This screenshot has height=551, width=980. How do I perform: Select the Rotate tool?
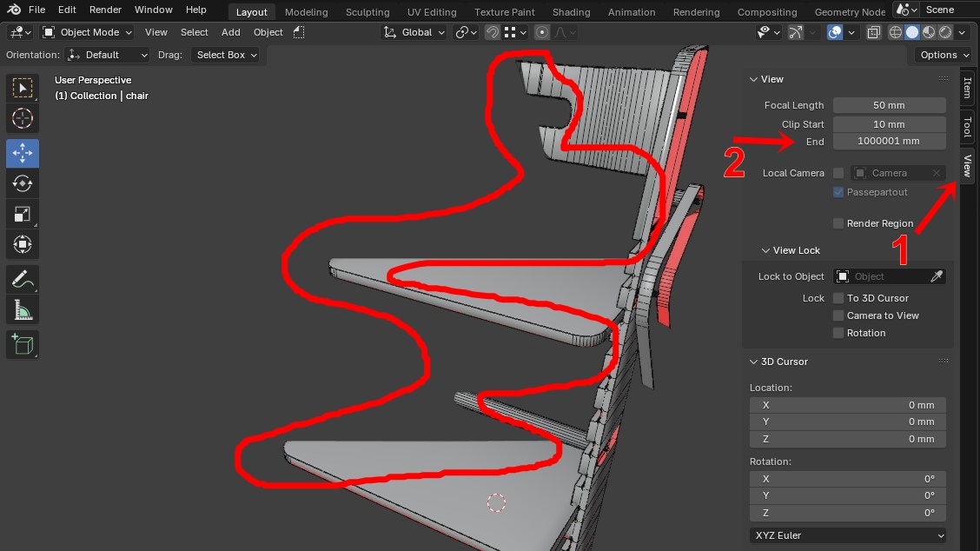pyautogui.click(x=23, y=183)
